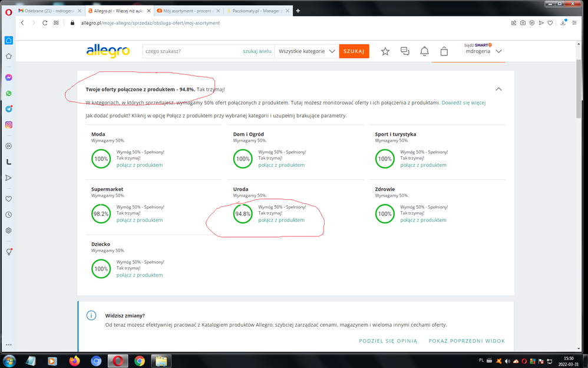Click the szukaj wielu link
This screenshot has height=368, width=588.
tap(257, 51)
